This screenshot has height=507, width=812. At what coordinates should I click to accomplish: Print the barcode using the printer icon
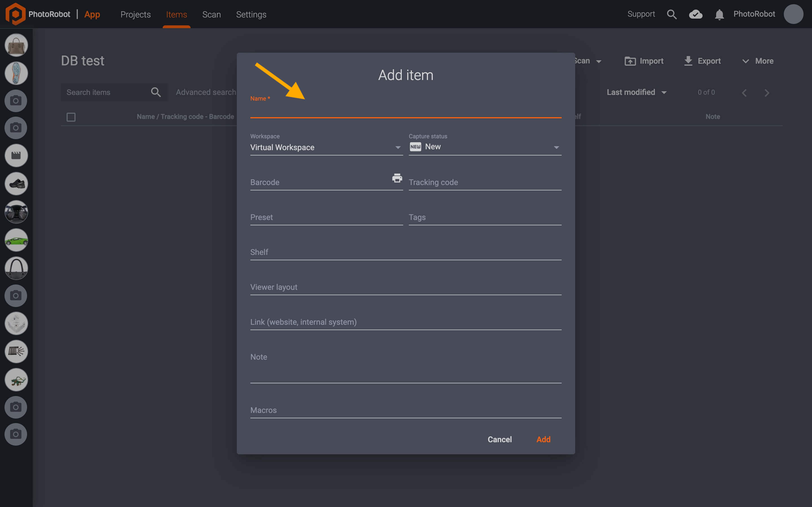tap(397, 179)
